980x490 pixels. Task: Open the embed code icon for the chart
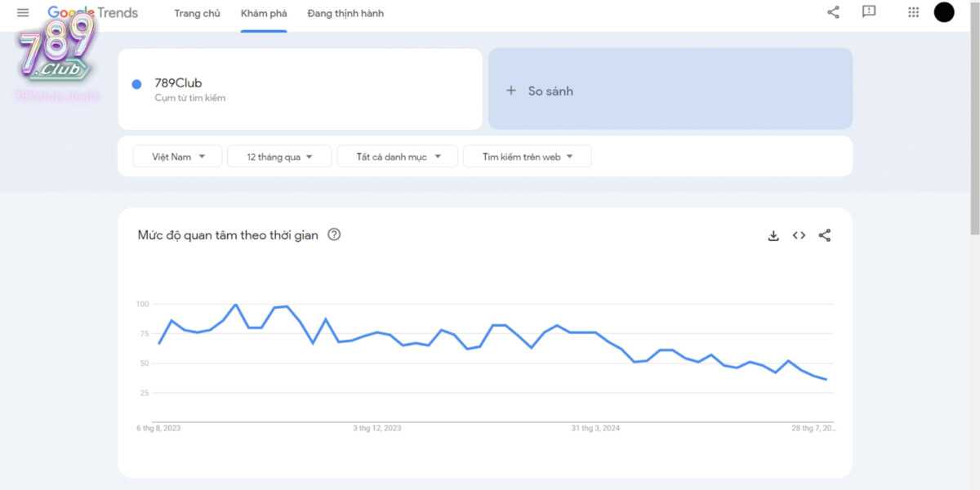point(799,235)
